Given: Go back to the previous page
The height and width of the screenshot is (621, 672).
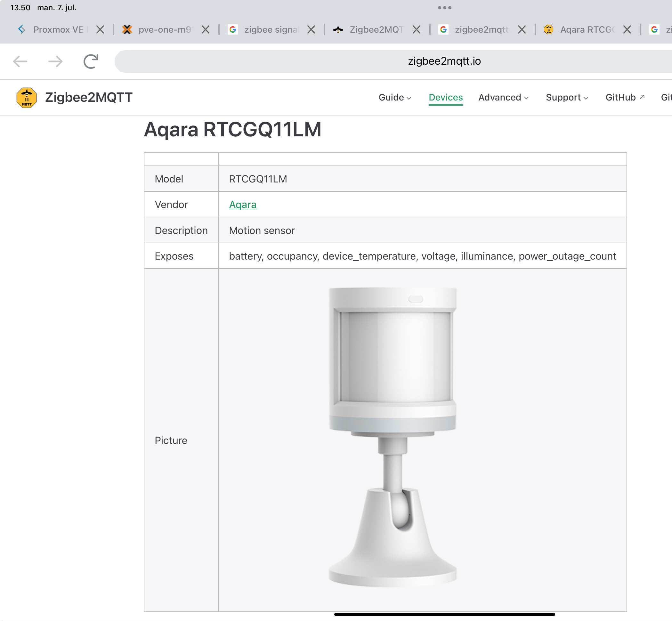Looking at the screenshot, I should coord(20,61).
